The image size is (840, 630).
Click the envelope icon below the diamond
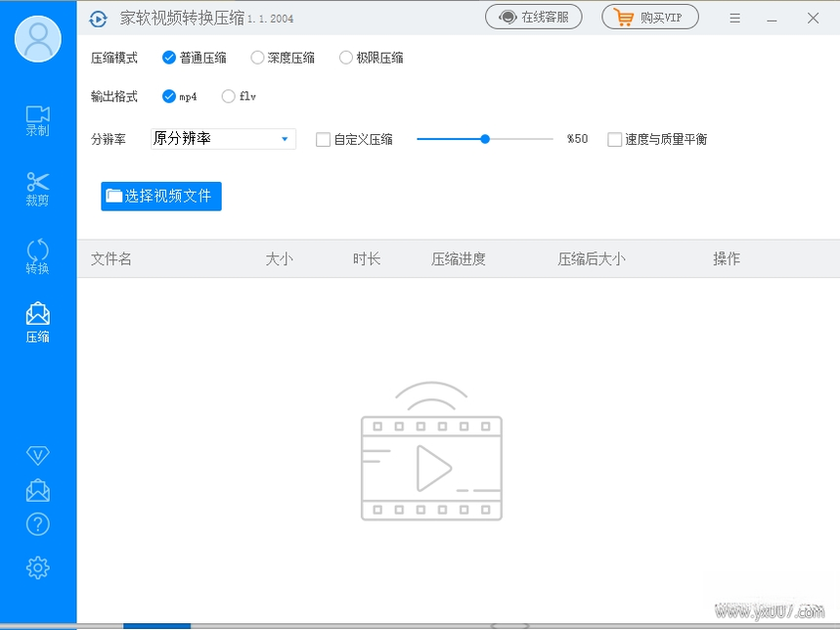pyautogui.click(x=37, y=491)
